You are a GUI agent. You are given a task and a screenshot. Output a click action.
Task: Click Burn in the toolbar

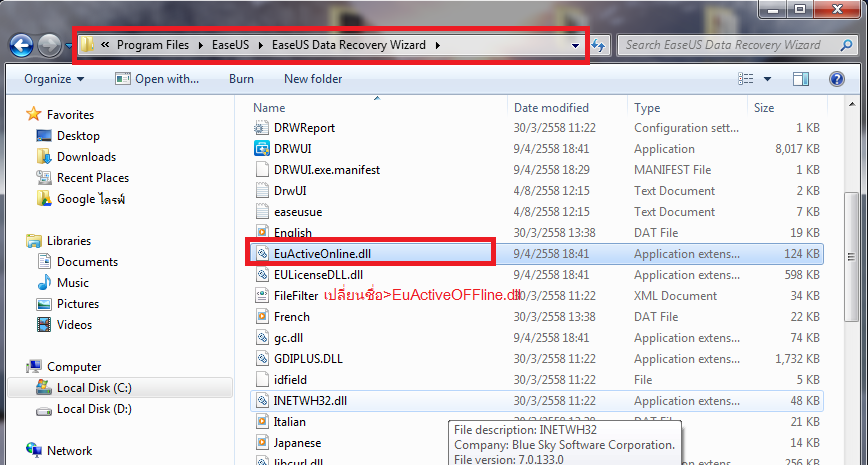click(241, 79)
